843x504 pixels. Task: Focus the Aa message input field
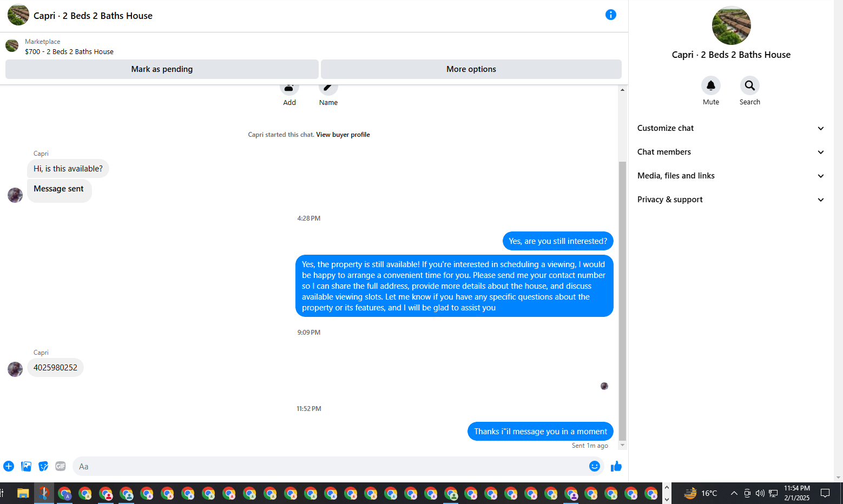[331, 466]
